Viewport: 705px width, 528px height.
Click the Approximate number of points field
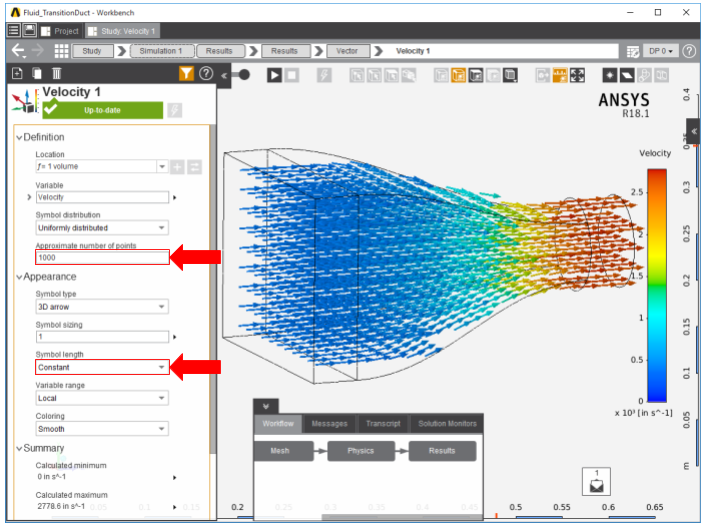pyautogui.click(x=103, y=257)
